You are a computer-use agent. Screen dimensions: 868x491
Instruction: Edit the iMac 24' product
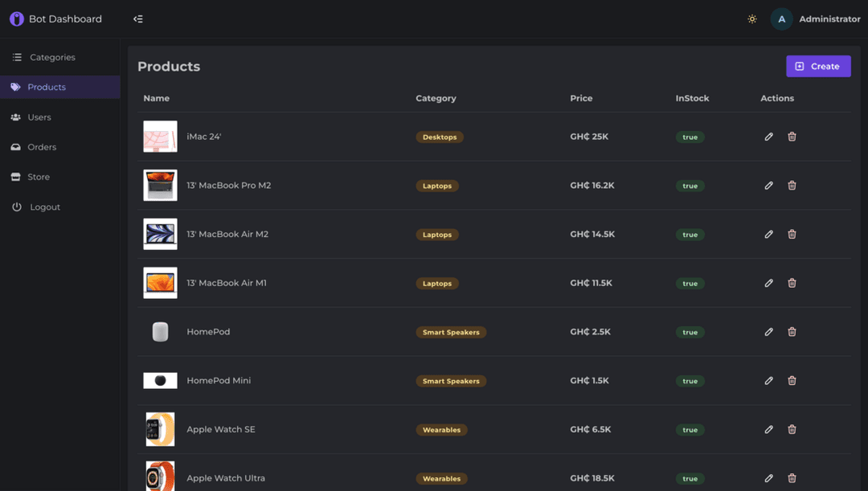tap(769, 137)
